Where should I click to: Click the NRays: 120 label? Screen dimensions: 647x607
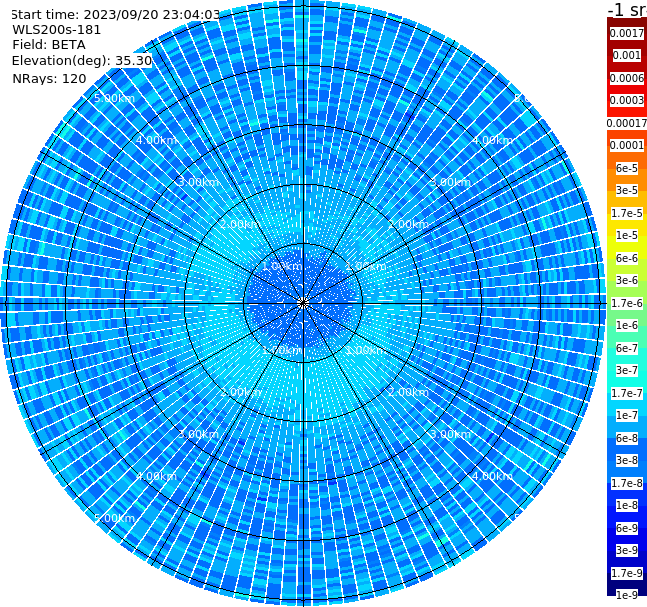point(49,79)
